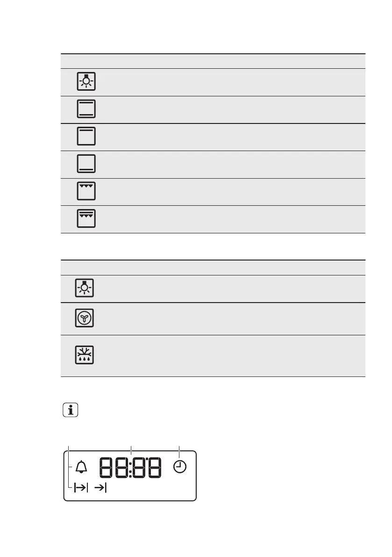Click the clock symbol on the display
392x557 pixels.
pos(180,467)
